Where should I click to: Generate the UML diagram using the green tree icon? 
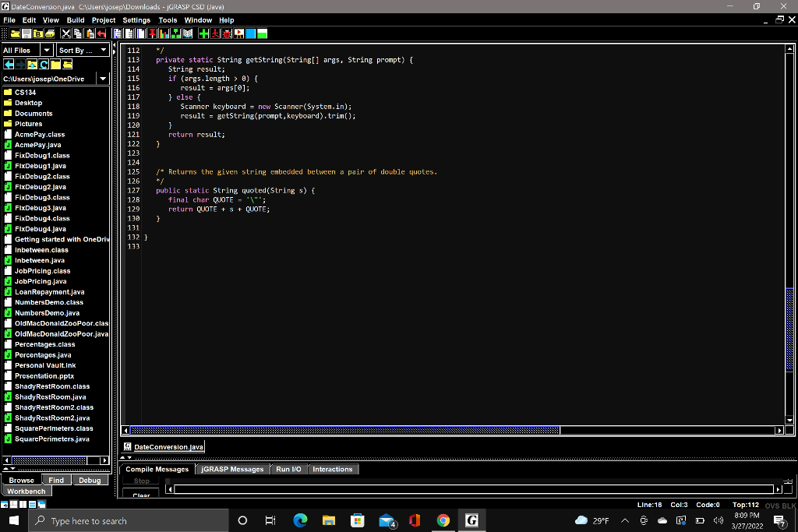pos(175,33)
